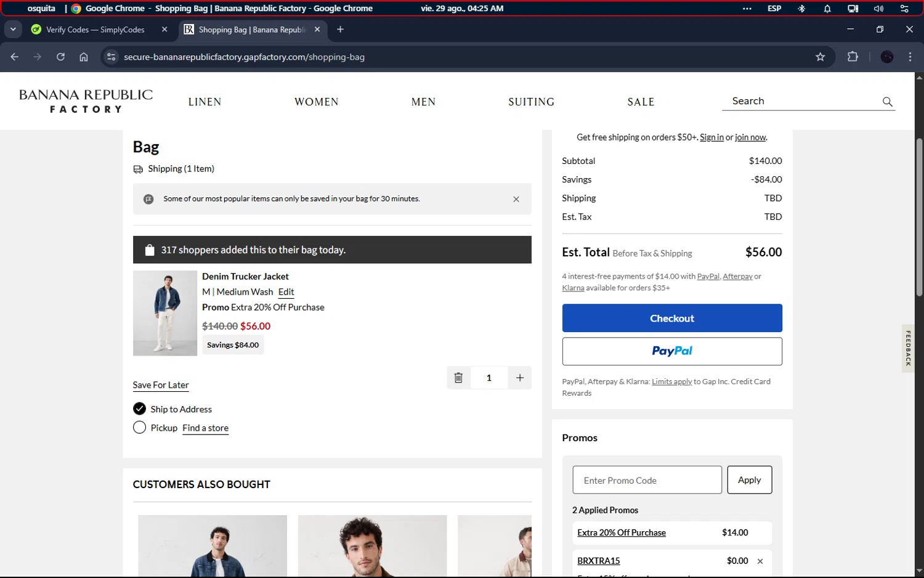924x578 pixels.
Task: Open the second recommended product image
Action: 372,546
